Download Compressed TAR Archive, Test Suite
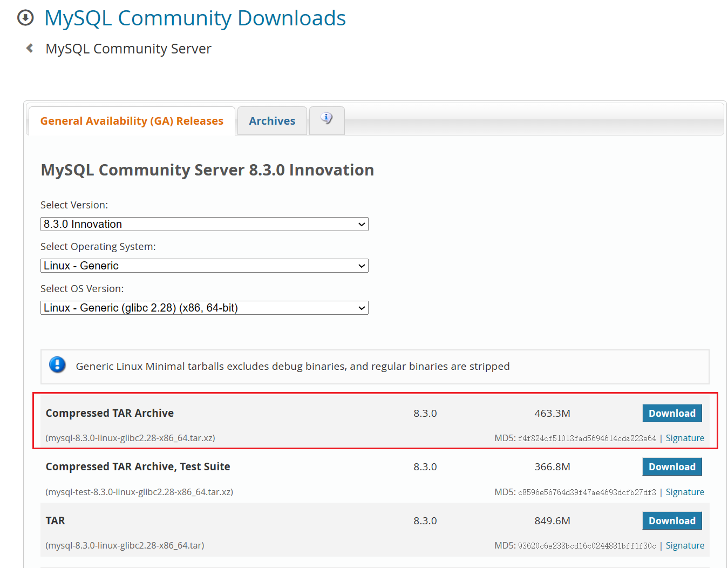This screenshot has width=728, height=568. [x=672, y=466]
